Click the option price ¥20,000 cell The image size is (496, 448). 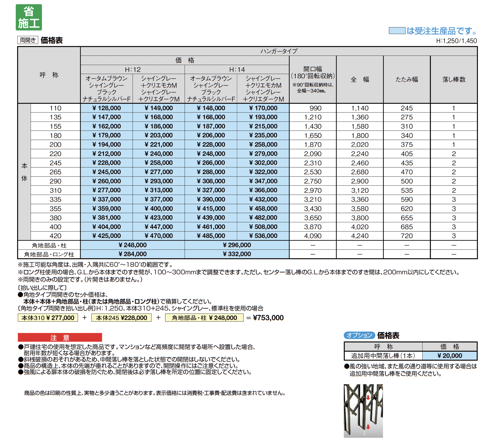tap(450, 356)
